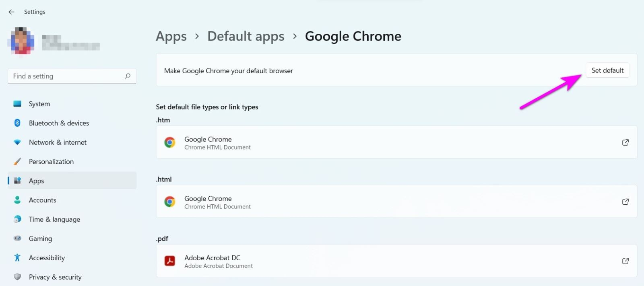This screenshot has width=644, height=286.
Task: Go to Accounts settings
Action: coord(42,200)
